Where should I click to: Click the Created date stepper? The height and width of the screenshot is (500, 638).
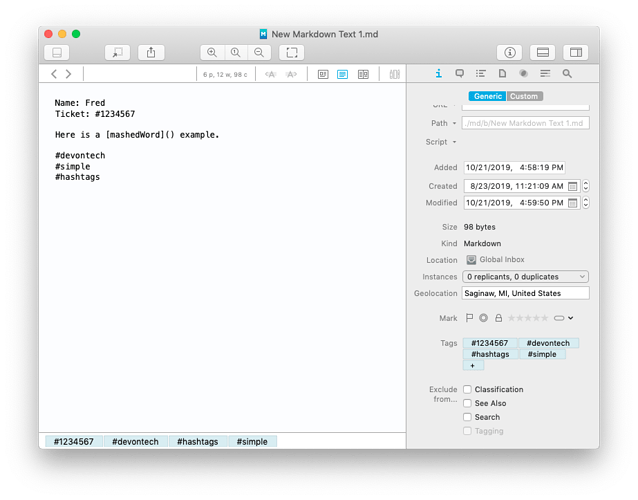[x=586, y=186]
